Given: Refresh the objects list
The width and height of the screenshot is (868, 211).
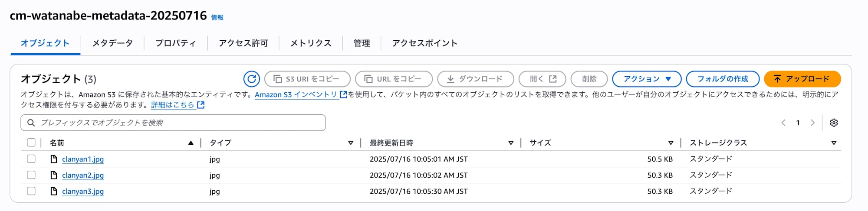Looking at the screenshot, I should tap(251, 79).
